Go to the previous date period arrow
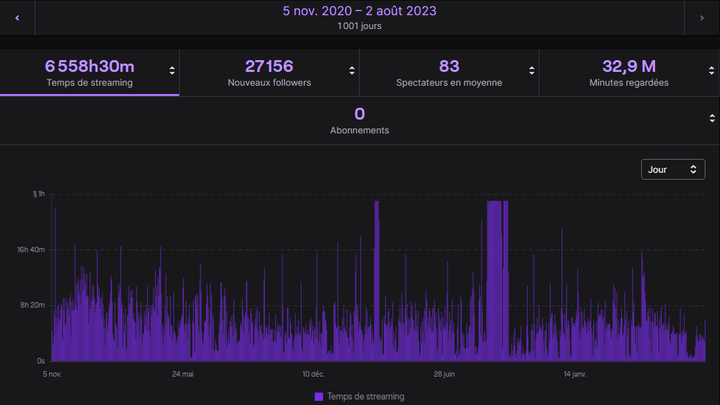Screen dimensions: 720x405 click(17, 18)
